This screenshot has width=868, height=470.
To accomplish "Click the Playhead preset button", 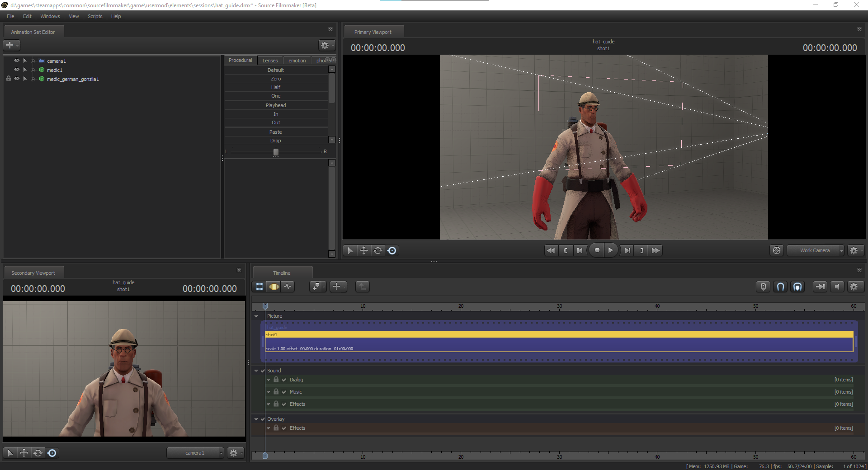I will (x=276, y=105).
